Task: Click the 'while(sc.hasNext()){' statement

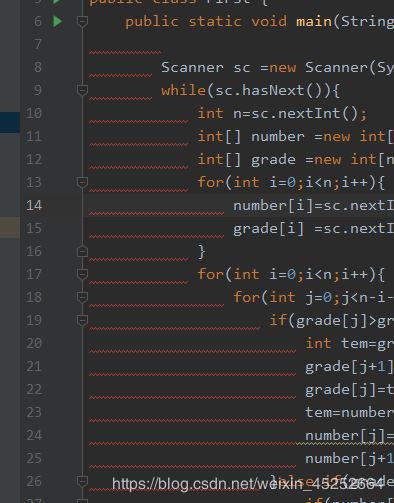Action: pyautogui.click(x=250, y=91)
